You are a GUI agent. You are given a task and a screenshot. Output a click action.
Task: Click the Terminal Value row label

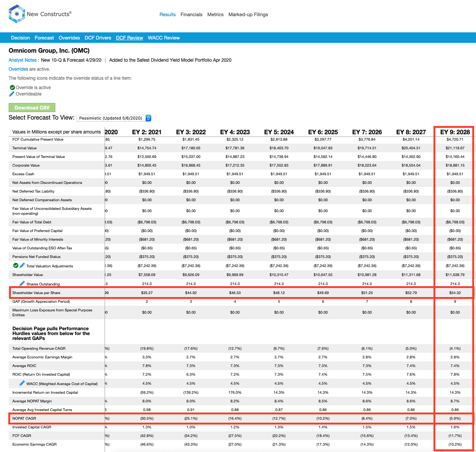(24, 148)
